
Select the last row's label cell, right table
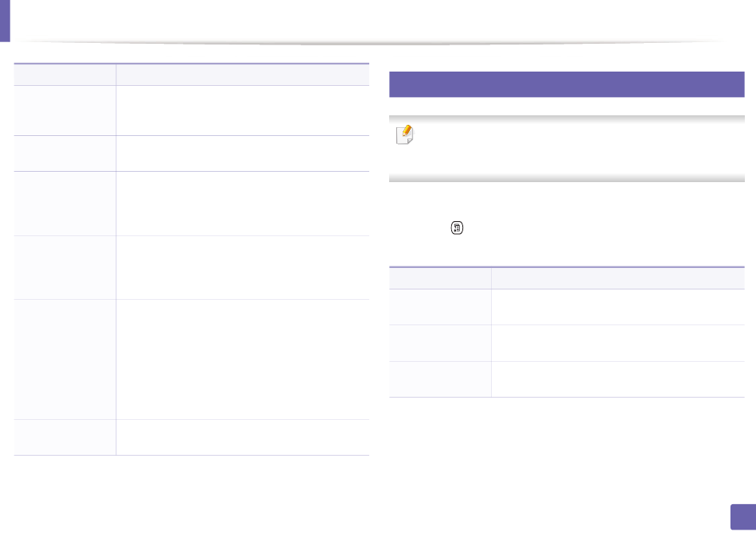(440, 379)
